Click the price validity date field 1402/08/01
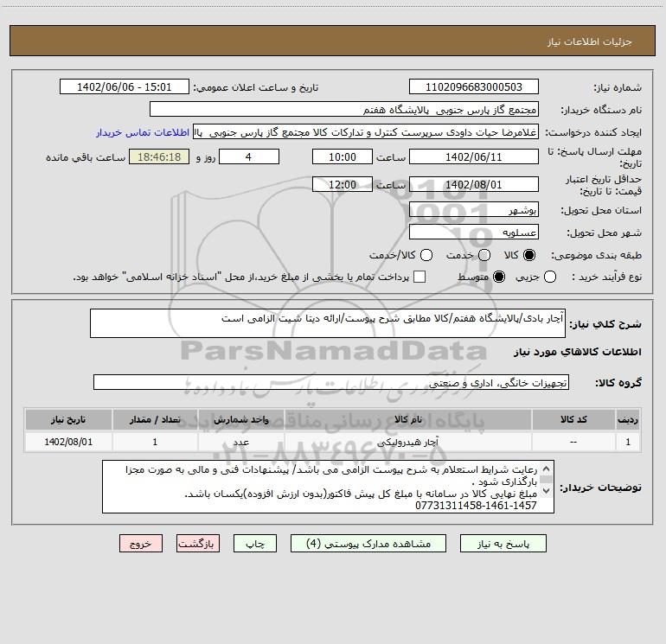Screen dimensions: 666x644 click(x=474, y=184)
